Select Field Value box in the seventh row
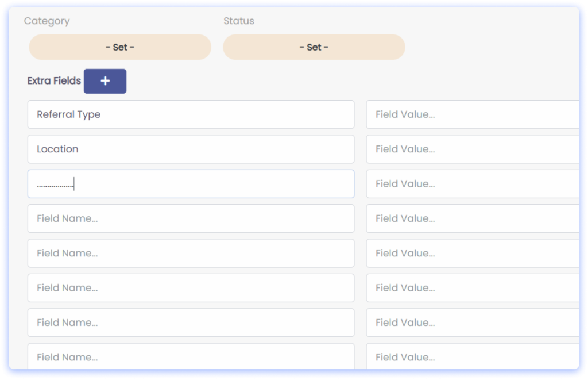Screen dimensions: 588x380 (x=473, y=323)
